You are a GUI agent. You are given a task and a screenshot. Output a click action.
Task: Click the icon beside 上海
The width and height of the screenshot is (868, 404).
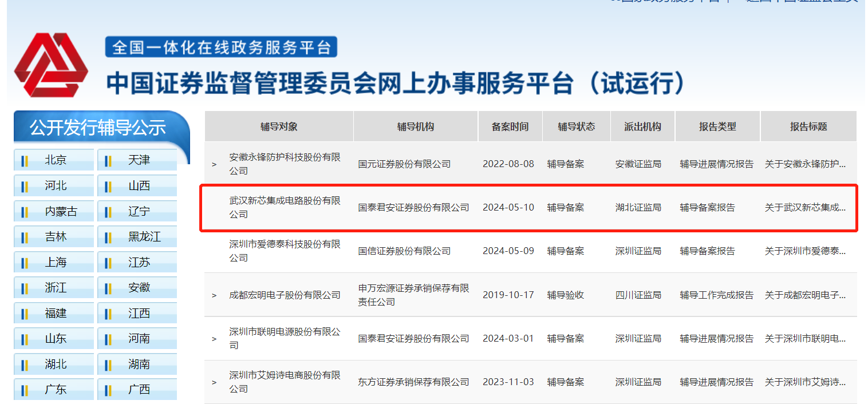25,263
